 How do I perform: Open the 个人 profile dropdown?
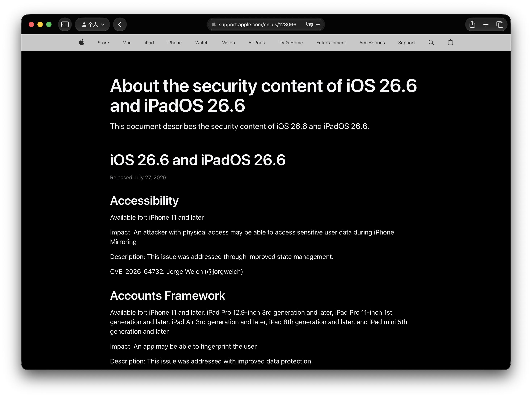pos(93,24)
